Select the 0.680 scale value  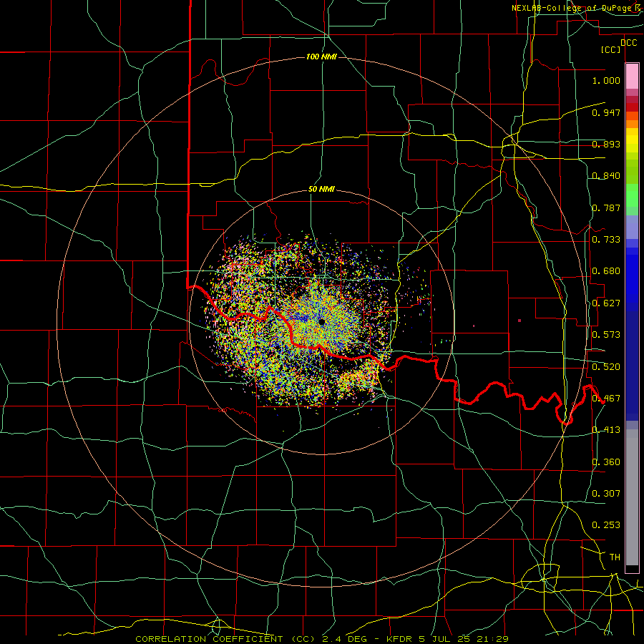606,271
